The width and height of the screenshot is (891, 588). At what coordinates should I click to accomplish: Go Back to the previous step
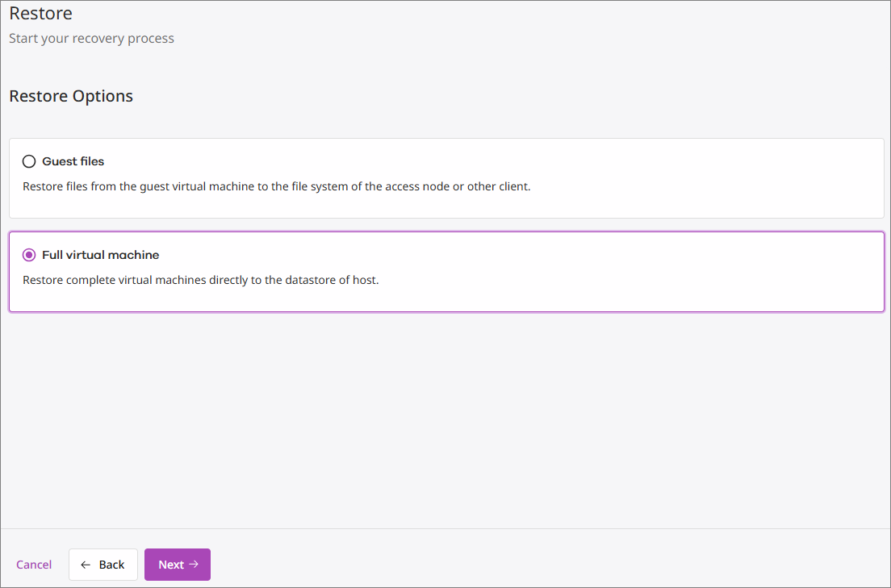coord(102,565)
